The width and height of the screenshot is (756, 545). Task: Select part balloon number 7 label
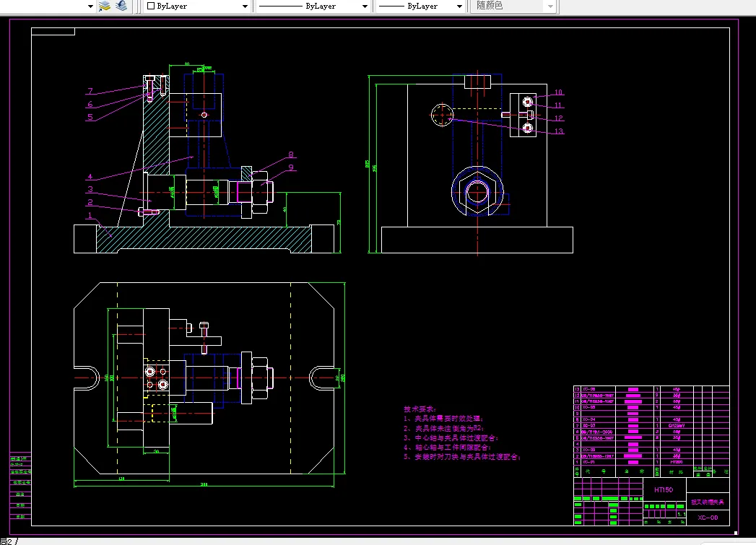(x=90, y=91)
